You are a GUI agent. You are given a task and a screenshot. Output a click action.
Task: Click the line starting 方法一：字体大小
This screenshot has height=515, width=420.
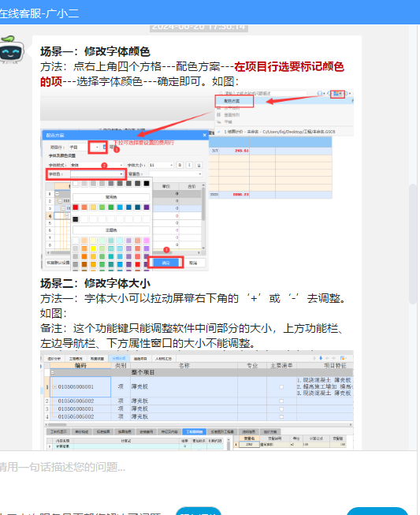point(193,298)
